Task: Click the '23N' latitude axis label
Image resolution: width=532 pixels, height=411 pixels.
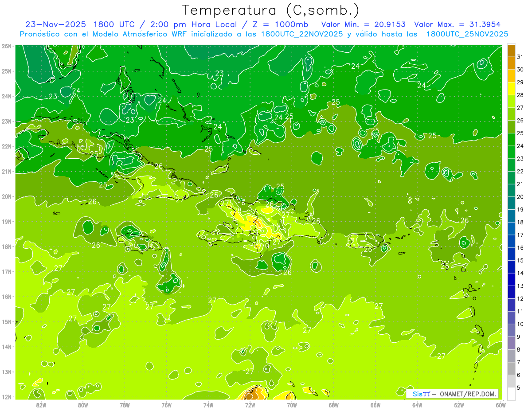Action: click(x=7, y=121)
